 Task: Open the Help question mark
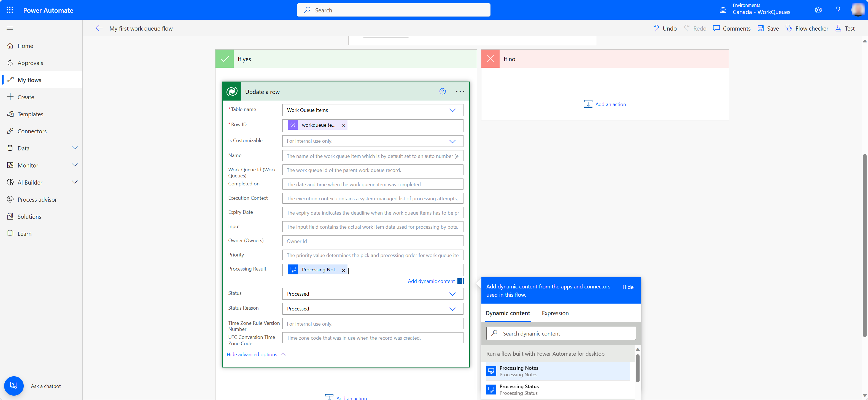pyautogui.click(x=838, y=10)
